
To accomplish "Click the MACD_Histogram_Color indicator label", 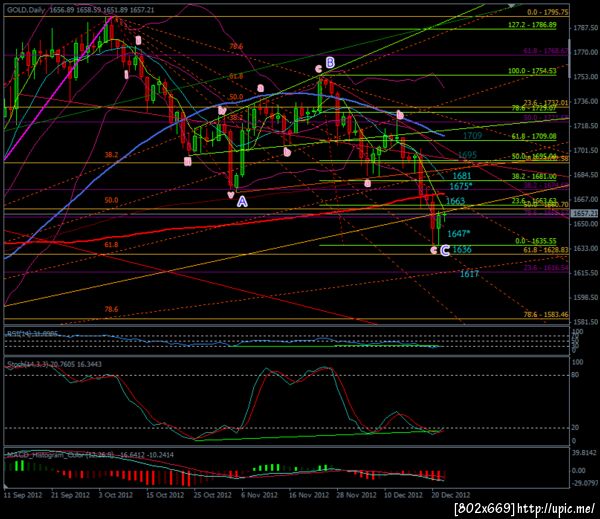I will coord(90,455).
